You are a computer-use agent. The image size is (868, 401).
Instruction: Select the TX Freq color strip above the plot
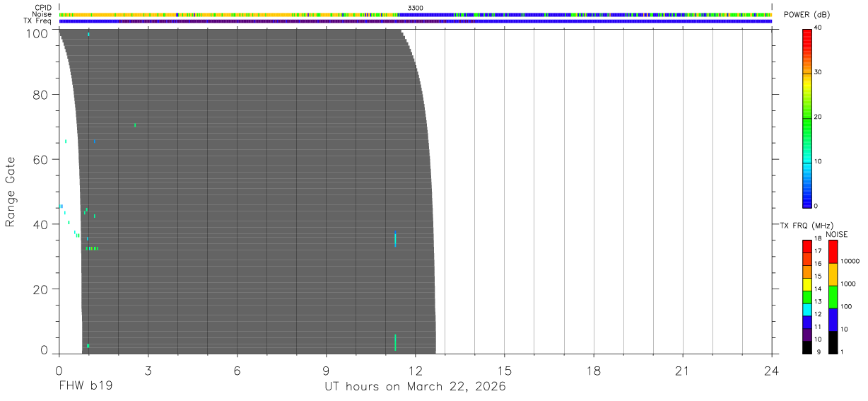[416, 21]
